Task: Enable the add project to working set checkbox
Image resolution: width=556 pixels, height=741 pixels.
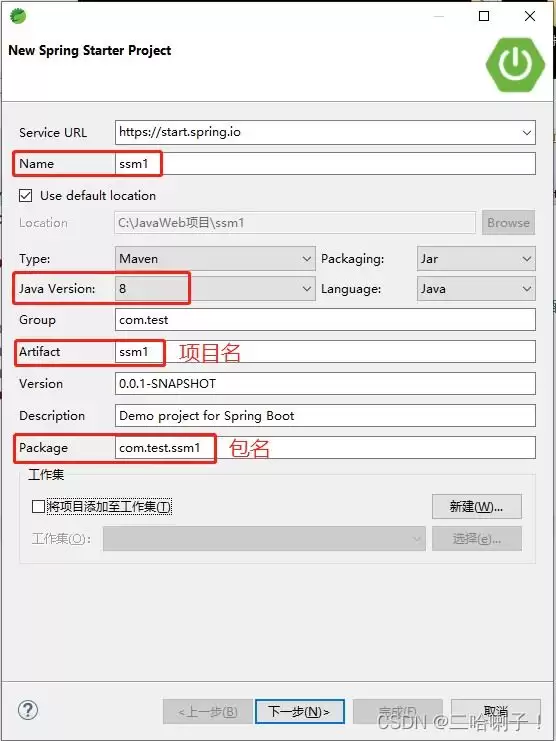Action: pyautogui.click(x=38, y=507)
